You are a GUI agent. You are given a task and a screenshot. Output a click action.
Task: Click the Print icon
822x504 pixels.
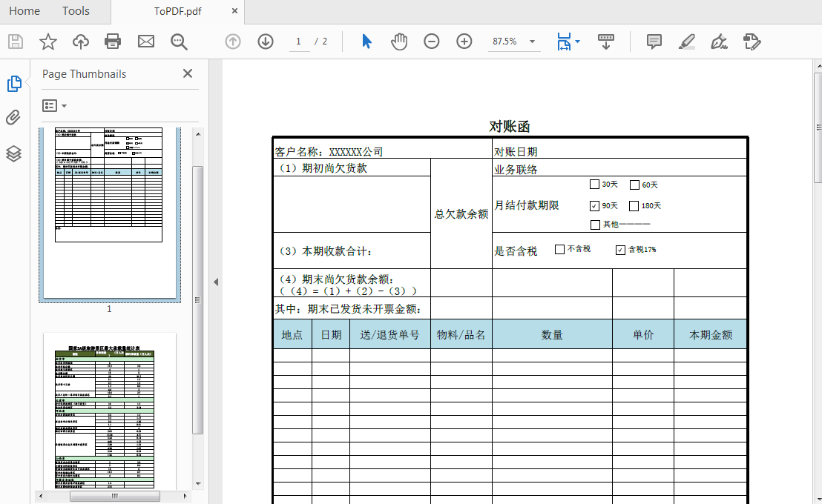(x=113, y=42)
